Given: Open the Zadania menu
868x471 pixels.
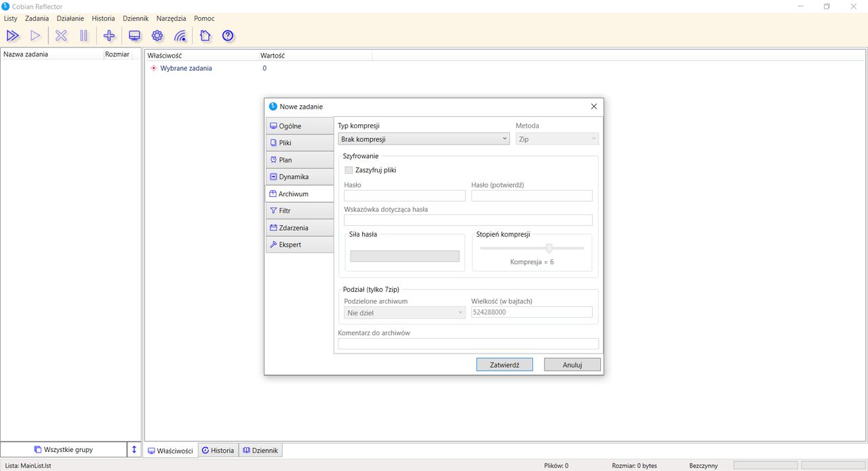Looking at the screenshot, I should 37,18.
